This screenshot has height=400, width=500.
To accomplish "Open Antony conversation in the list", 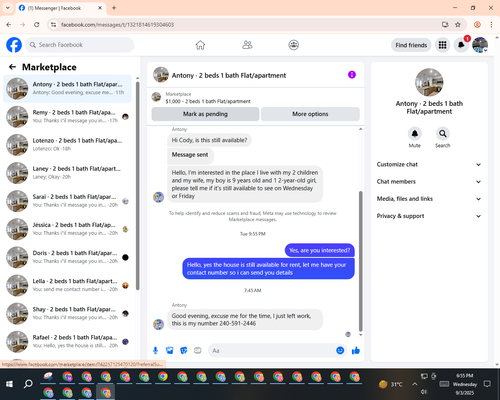I will (67, 88).
